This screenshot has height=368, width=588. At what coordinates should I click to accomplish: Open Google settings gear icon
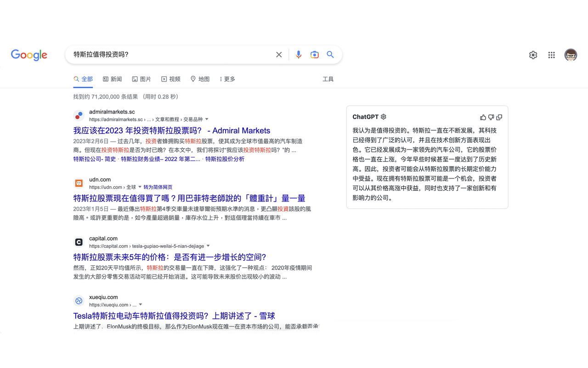click(x=533, y=55)
